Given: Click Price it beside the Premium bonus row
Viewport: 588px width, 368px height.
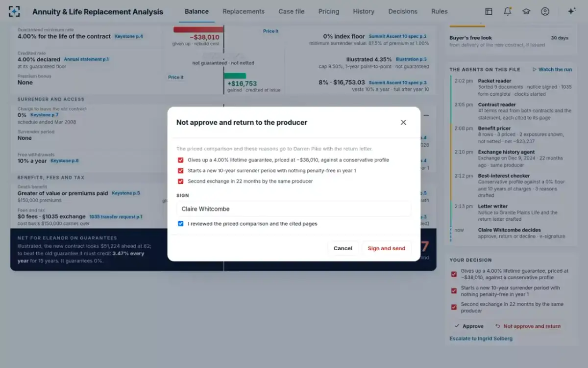Looking at the screenshot, I should (176, 77).
